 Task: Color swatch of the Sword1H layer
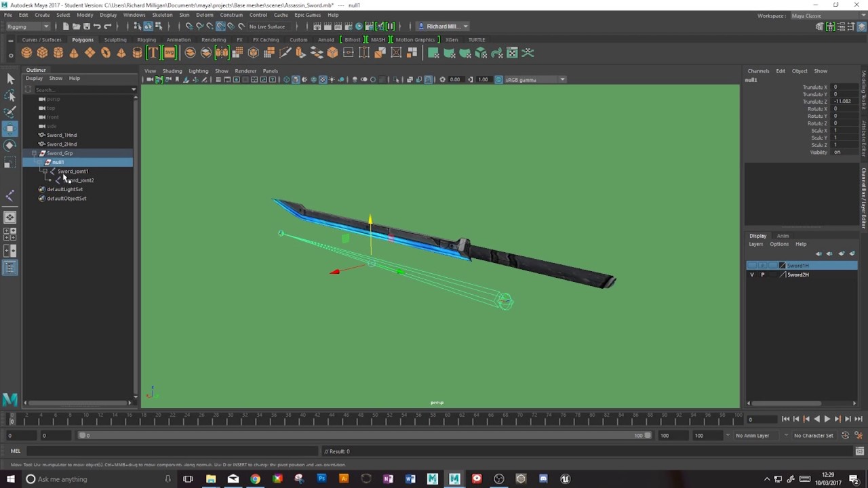[783, 266]
